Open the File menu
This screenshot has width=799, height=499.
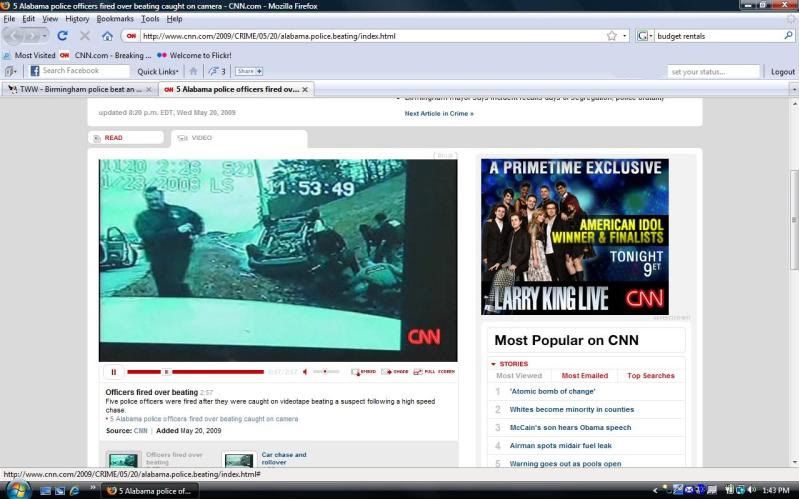point(9,19)
